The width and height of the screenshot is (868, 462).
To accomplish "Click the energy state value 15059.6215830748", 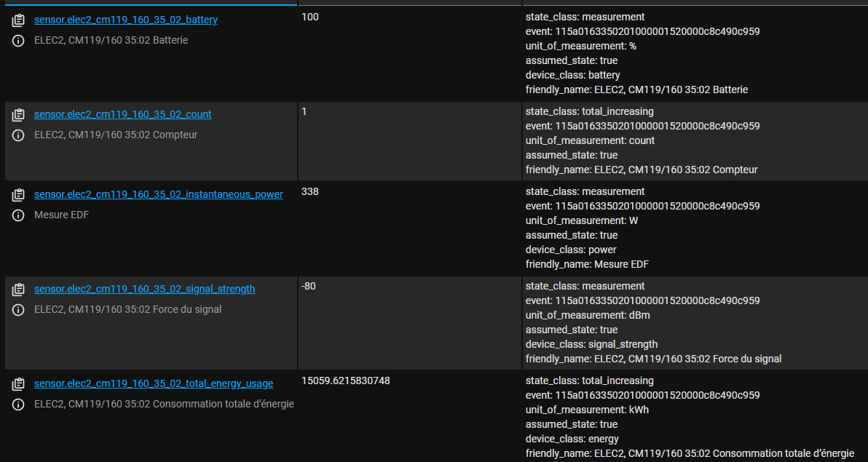I will pyautogui.click(x=345, y=381).
